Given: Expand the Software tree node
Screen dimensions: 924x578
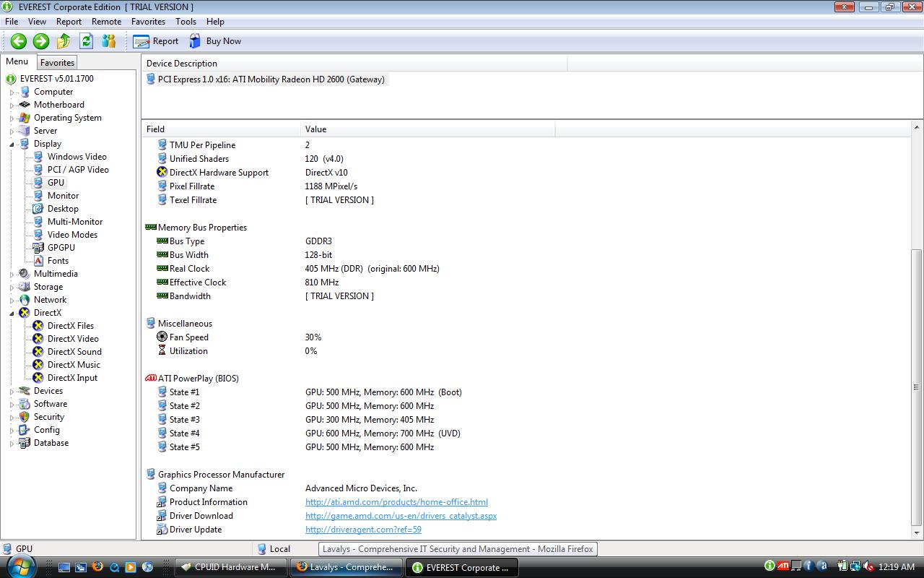Looking at the screenshot, I should (x=12, y=405).
